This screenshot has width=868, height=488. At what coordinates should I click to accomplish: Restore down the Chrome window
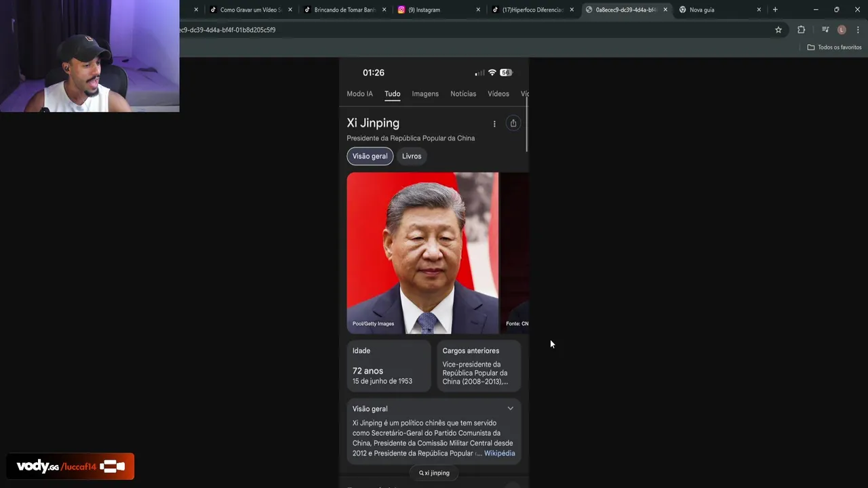tap(837, 9)
